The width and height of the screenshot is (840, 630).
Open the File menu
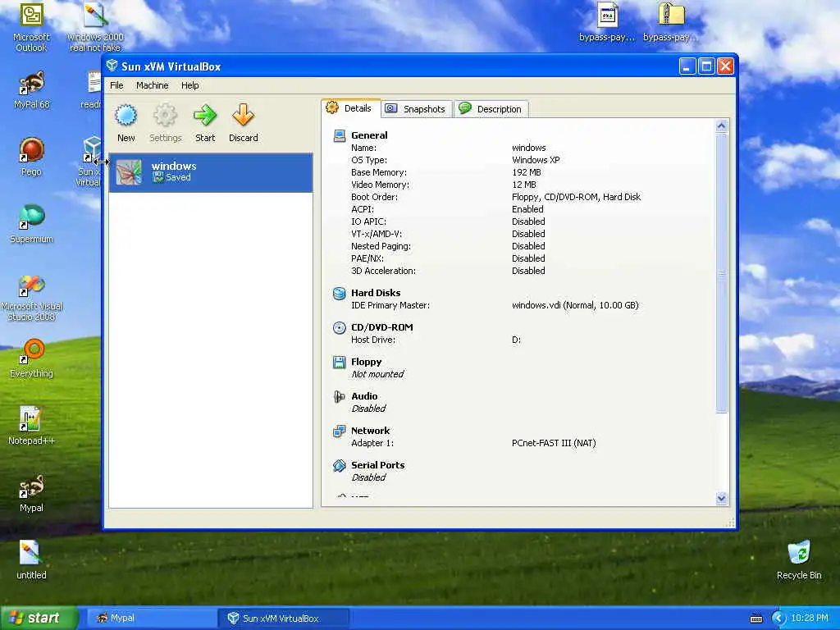click(x=116, y=85)
